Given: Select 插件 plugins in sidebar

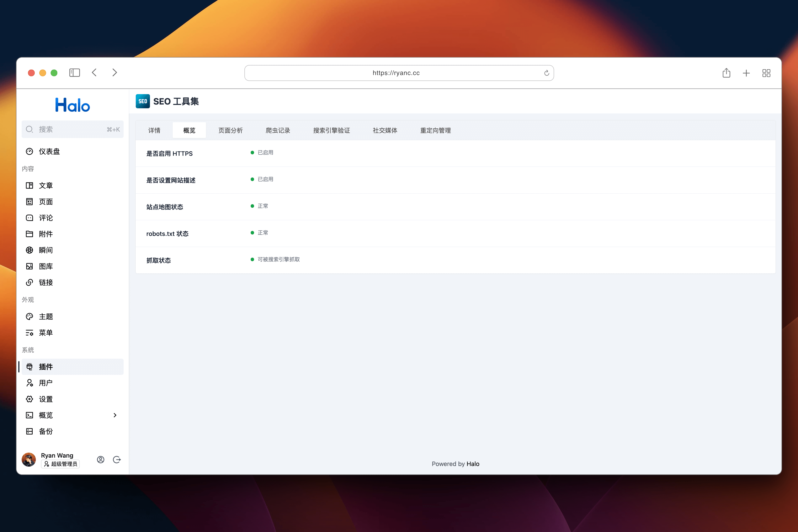Looking at the screenshot, I should (73, 367).
